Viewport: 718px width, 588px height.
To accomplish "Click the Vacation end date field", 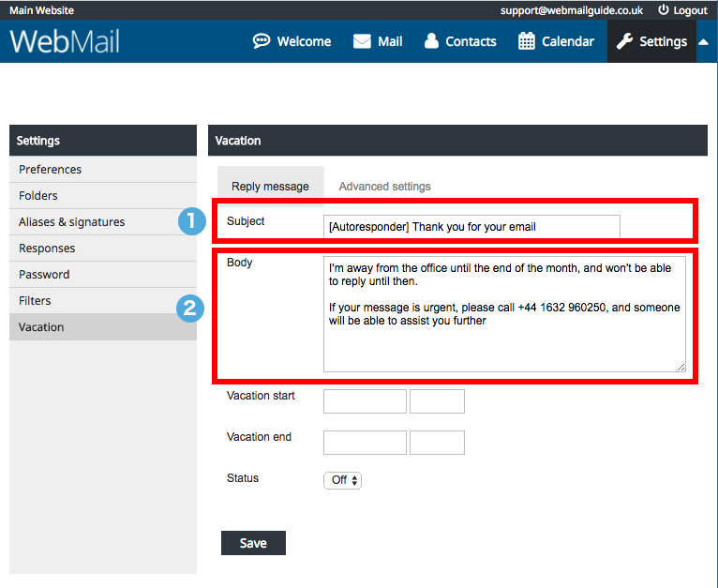I will [x=365, y=443].
